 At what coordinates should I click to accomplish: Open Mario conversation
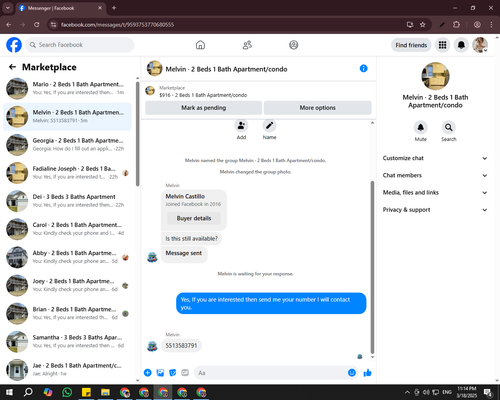(67, 88)
